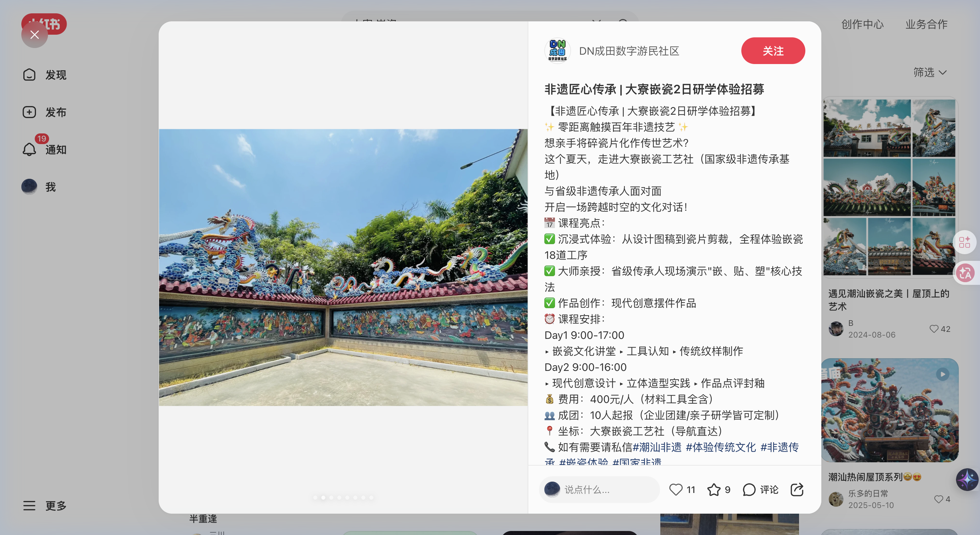Open the #潮汕非遗 hashtag link

pyautogui.click(x=658, y=447)
